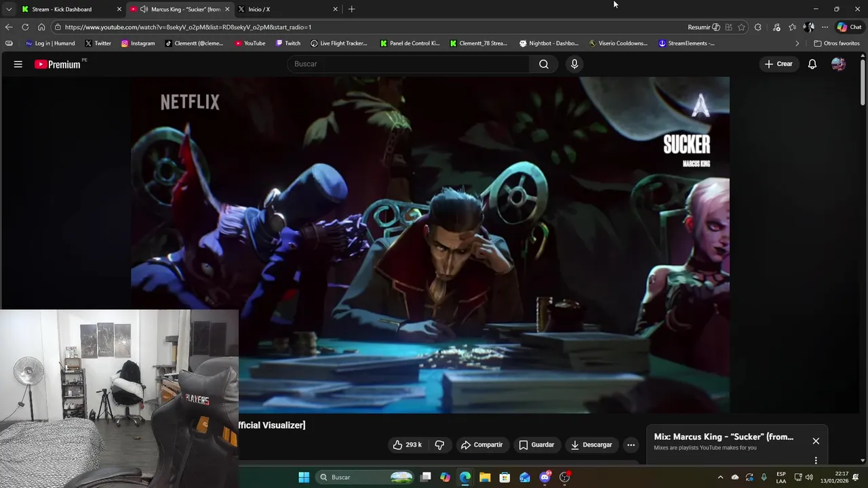
Task: Open the favorites list icon in toolbar
Action: pyautogui.click(x=792, y=27)
